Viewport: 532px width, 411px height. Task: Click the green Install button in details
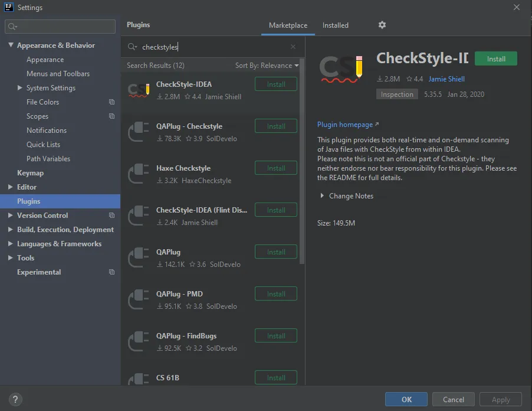(x=495, y=59)
